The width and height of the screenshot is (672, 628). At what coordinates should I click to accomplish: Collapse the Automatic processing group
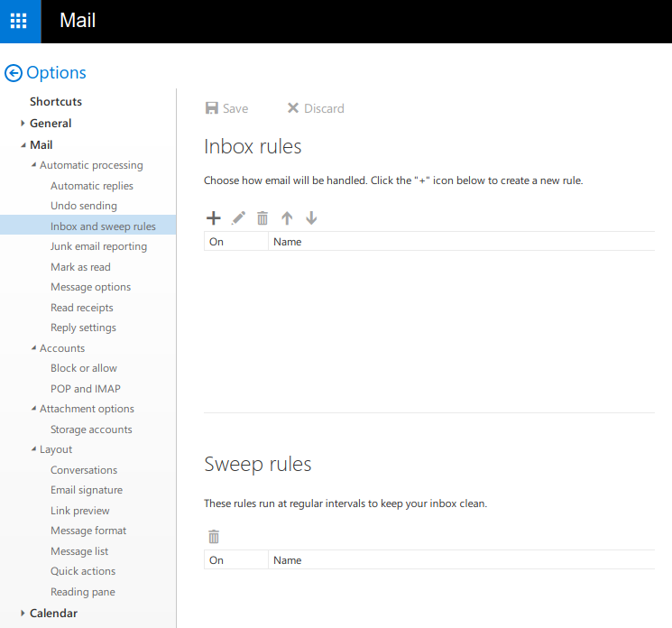pyautogui.click(x=33, y=165)
